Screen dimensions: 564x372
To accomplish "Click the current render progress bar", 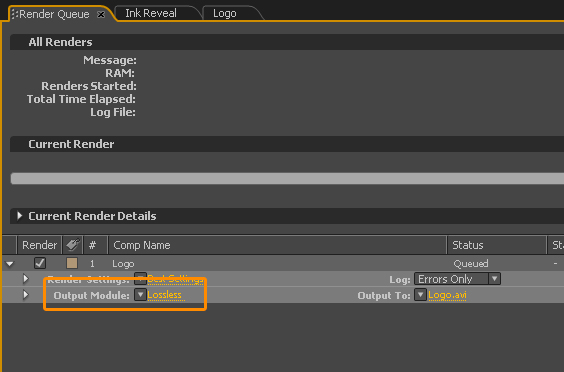I will [287, 178].
